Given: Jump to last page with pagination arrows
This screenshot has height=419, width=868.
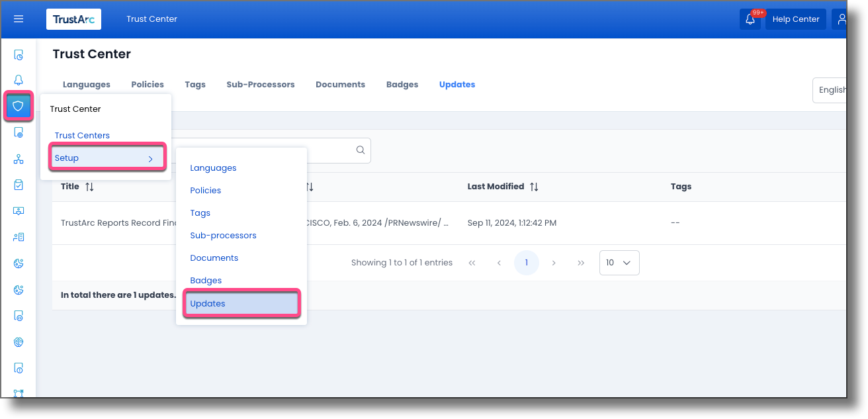Looking at the screenshot, I should [581, 262].
